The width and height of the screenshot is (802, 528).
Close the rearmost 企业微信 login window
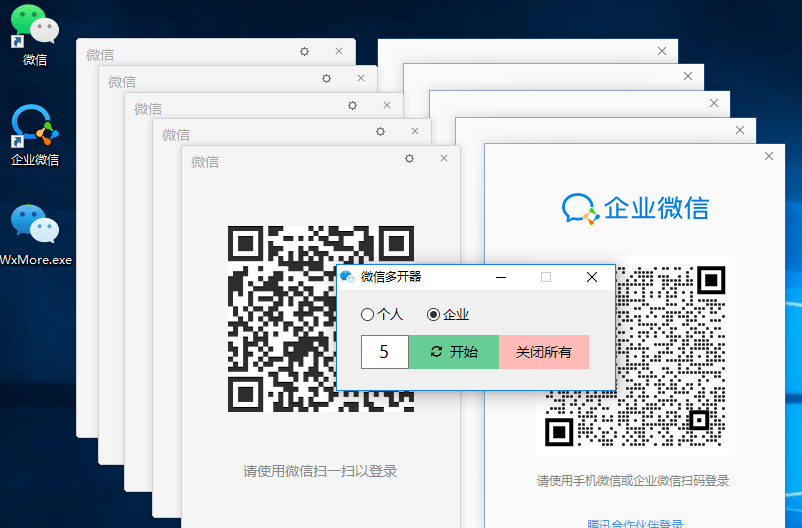[662, 51]
